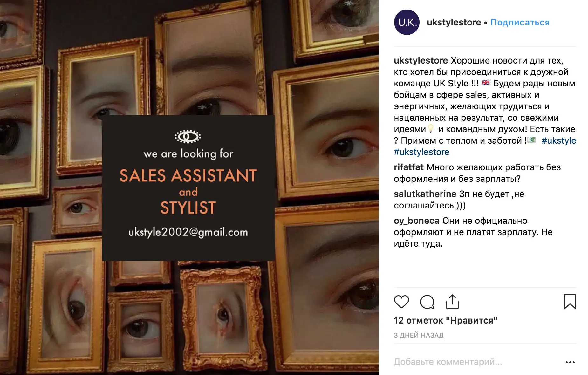Open comments via speech bubble icon

(x=427, y=302)
